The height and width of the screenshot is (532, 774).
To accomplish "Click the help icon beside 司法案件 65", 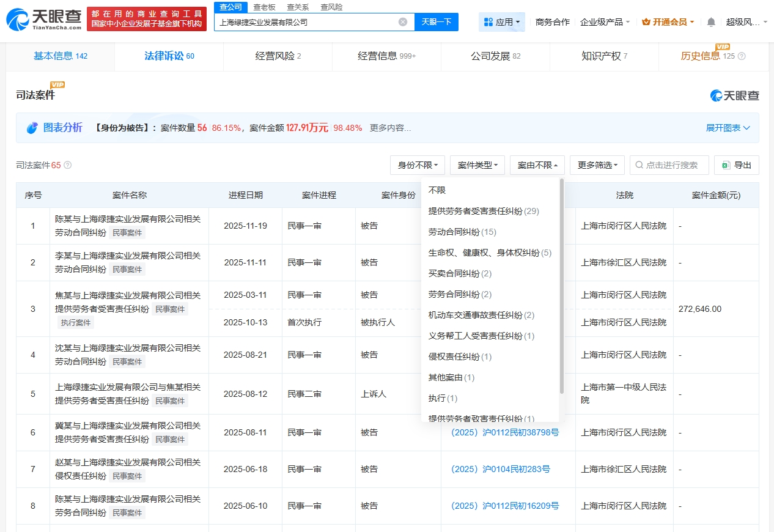I will [x=68, y=165].
